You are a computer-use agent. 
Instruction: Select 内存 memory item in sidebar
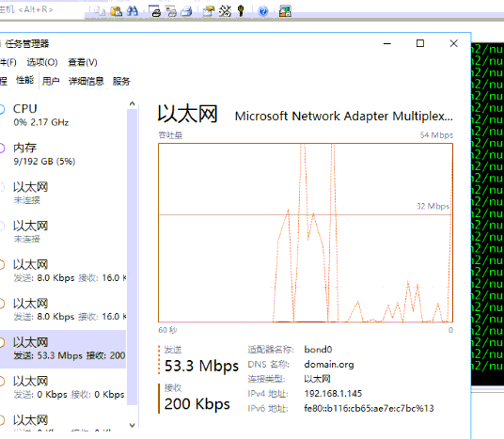(x=63, y=154)
